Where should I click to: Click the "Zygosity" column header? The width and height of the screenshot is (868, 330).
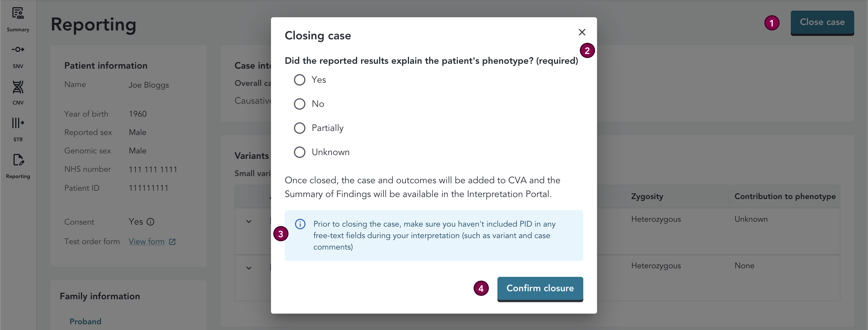(647, 196)
